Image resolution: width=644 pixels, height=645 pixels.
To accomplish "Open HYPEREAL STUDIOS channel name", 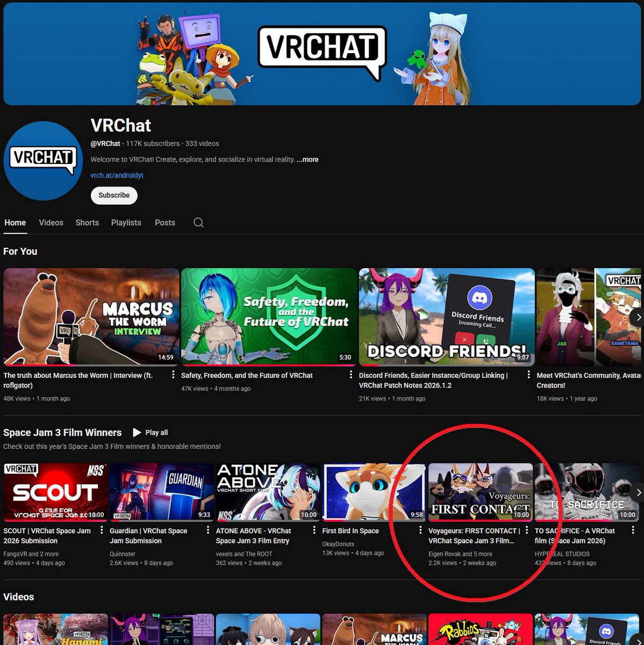I will (562, 554).
